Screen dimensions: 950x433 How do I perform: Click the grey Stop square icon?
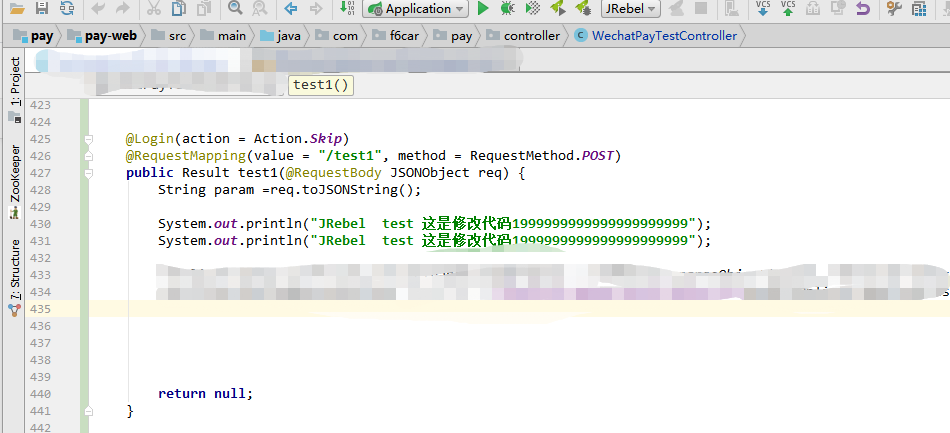click(701, 8)
